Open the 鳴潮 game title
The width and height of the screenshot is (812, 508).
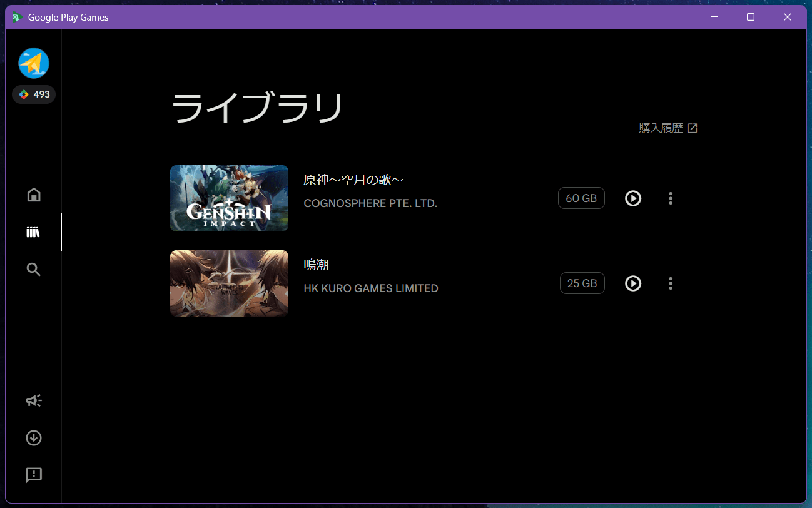click(x=316, y=265)
